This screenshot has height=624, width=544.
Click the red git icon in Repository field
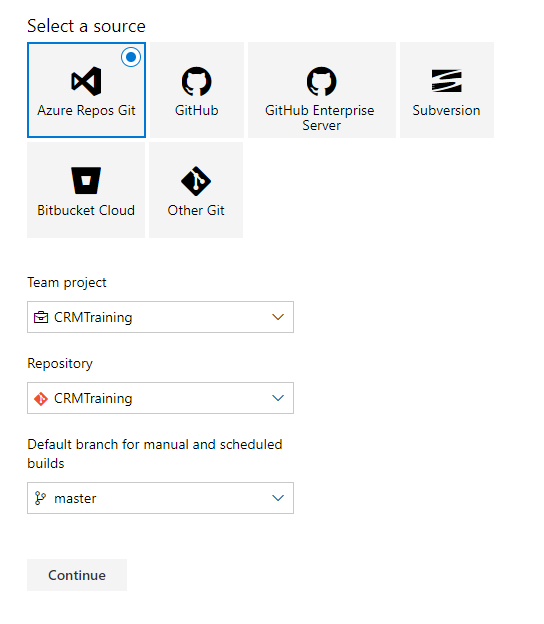[x=41, y=398]
